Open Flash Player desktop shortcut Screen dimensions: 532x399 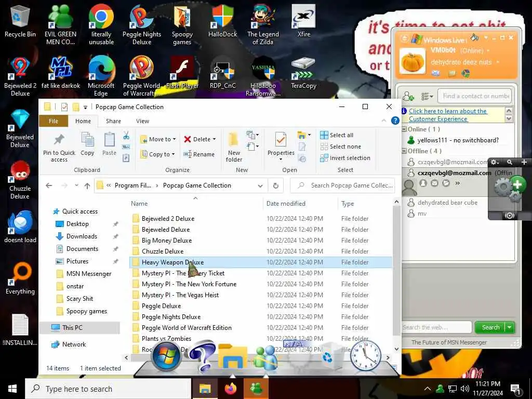182,73
